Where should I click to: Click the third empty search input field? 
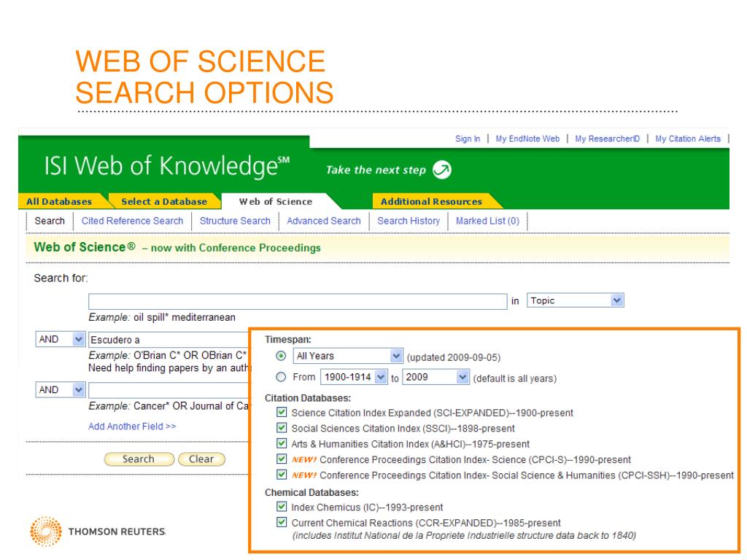click(169, 390)
